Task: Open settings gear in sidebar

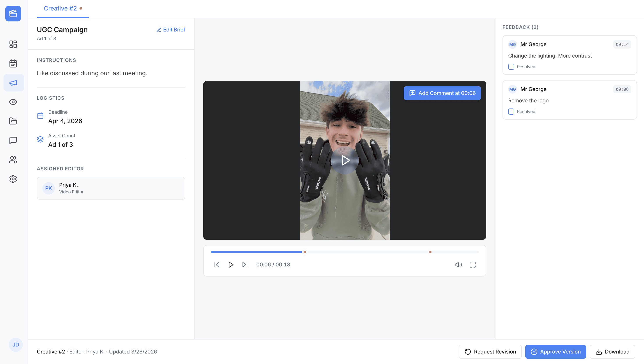Action: pyautogui.click(x=13, y=179)
